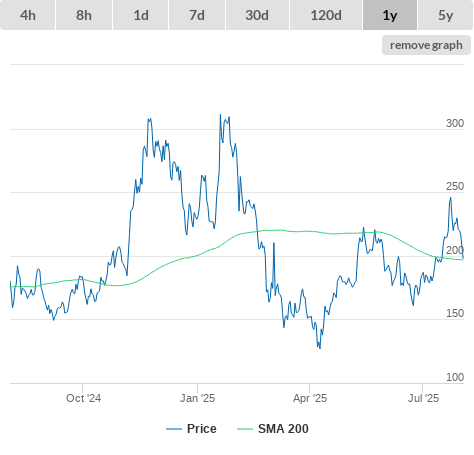Click the Jul '25 axis label
The image size is (474, 455).
[x=424, y=398]
